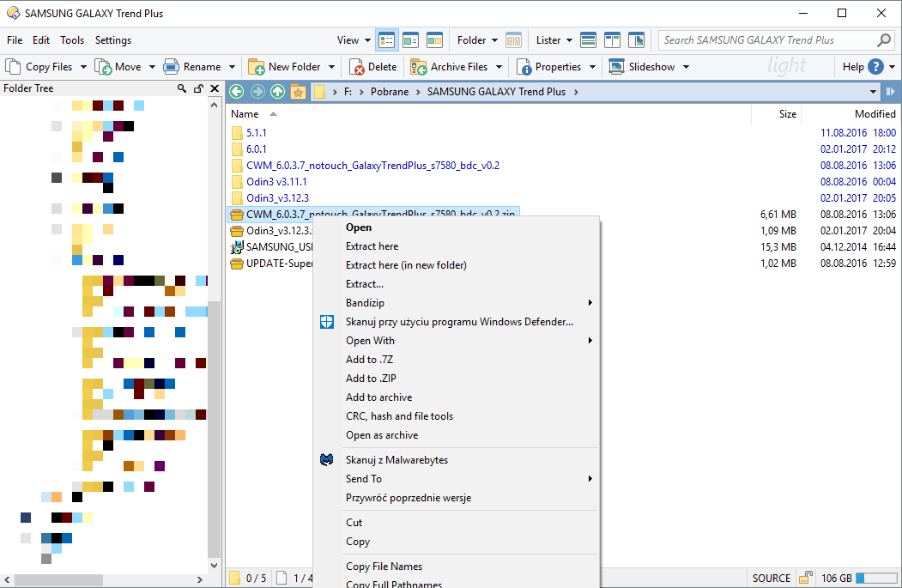
Task: Expand the path bar history dropdown
Action: point(873,92)
